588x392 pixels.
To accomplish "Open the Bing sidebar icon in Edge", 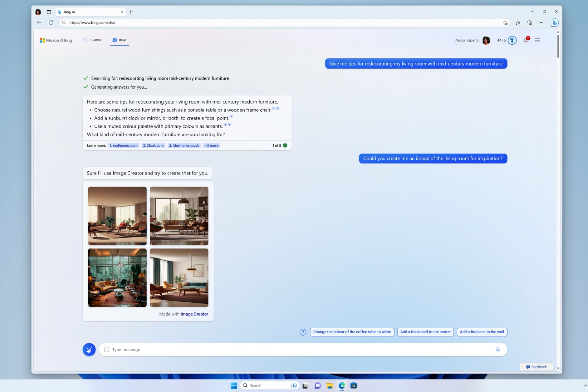I will pyautogui.click(x=554, y=23).
